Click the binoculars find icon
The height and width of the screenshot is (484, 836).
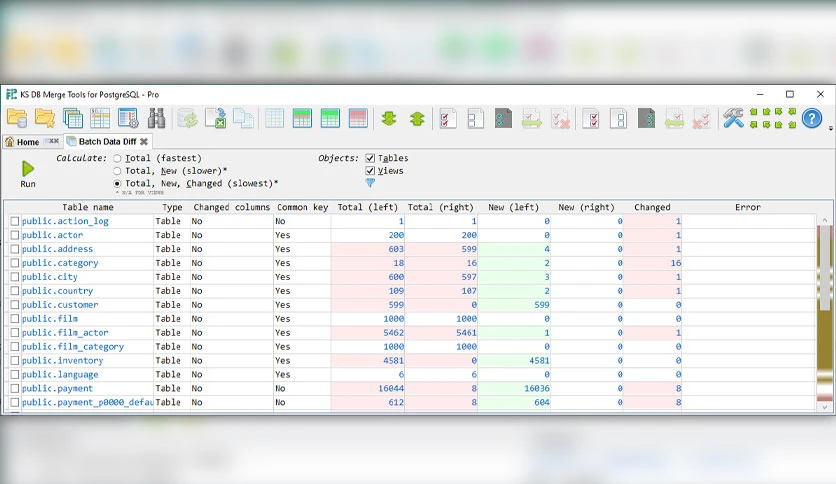pyautogui.click(x=156, y=118)
